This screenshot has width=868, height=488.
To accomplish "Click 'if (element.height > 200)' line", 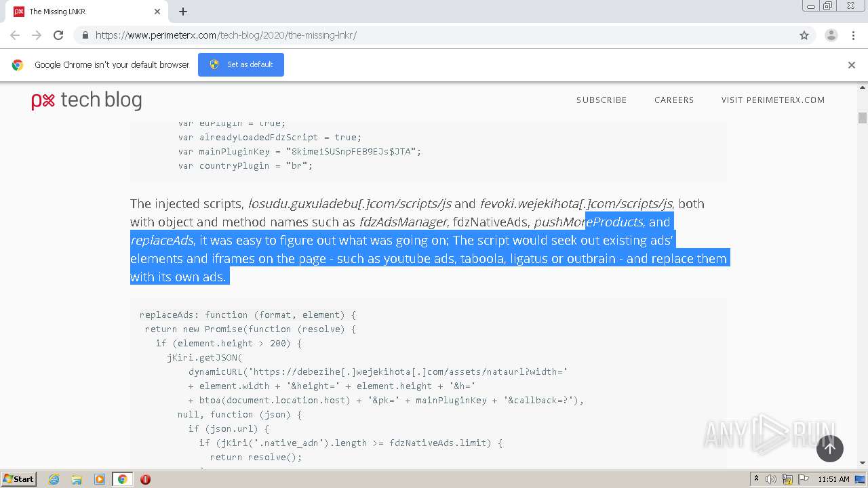I will pos(229,343).
